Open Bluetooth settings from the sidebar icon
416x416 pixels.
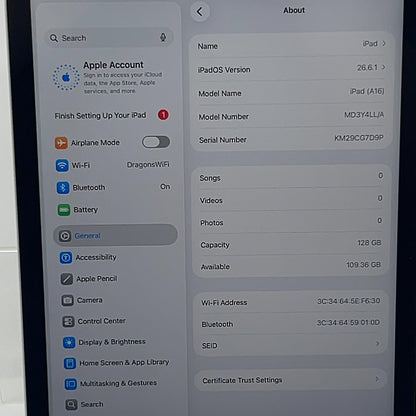tap(63, 188)
